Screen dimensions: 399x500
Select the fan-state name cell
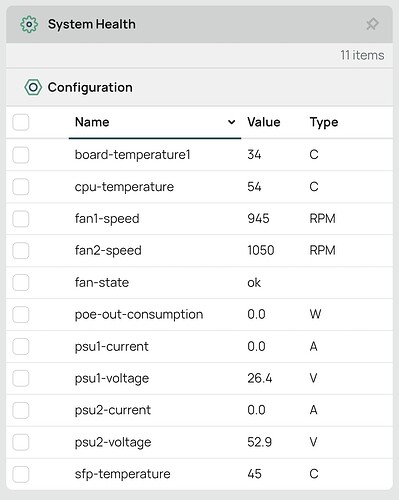point(102,282)
